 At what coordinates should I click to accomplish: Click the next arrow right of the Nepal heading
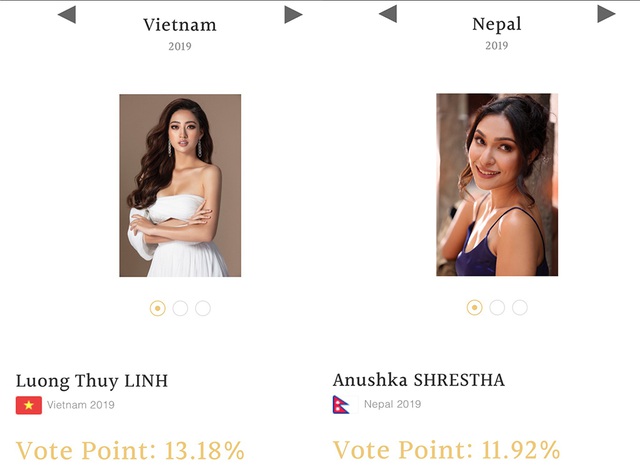606,14
